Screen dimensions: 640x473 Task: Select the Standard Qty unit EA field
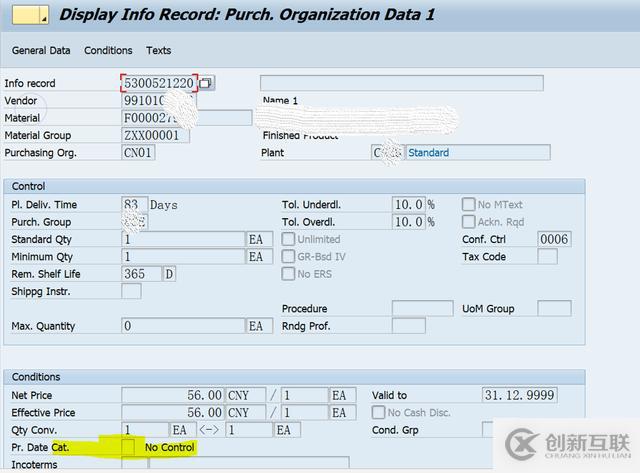[259, 239]
